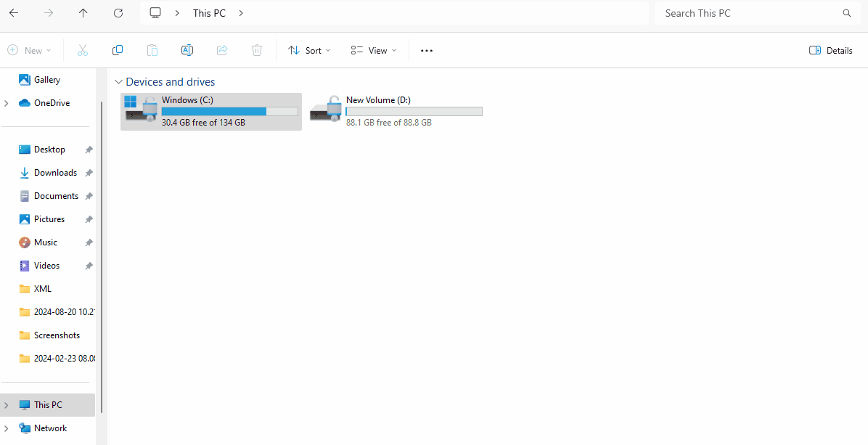
Task: Click the Refresh icon in navigation bar
Action: pos(118,13)
